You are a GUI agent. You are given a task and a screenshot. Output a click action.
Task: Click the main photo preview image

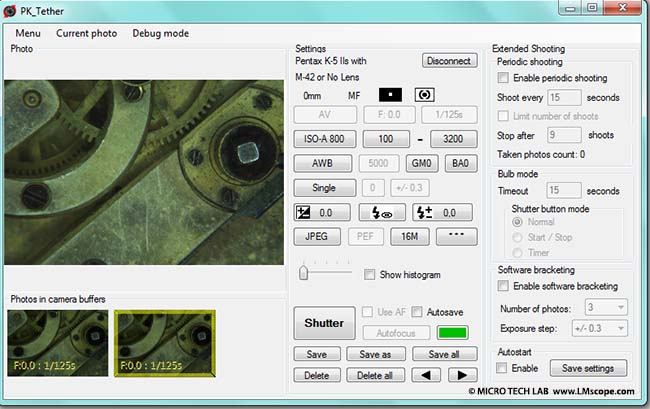(144, 172)
